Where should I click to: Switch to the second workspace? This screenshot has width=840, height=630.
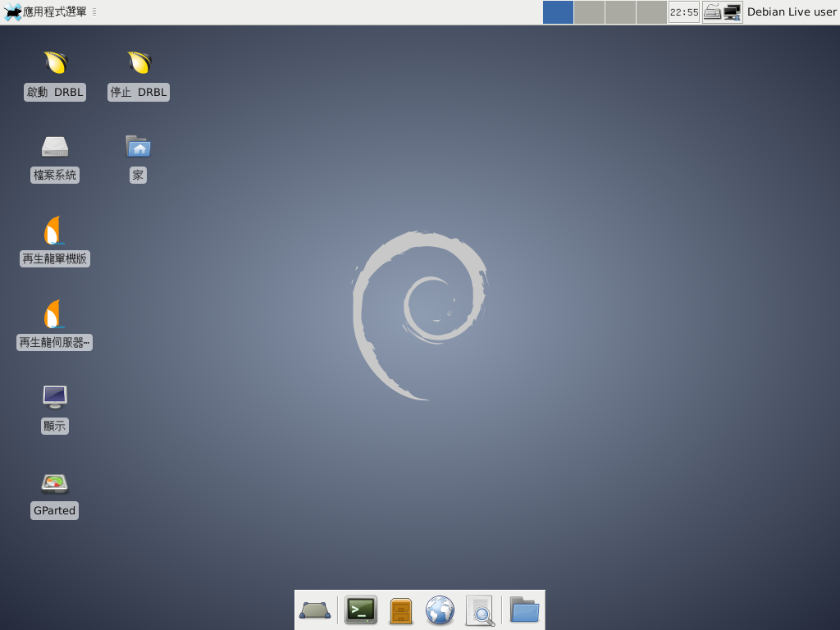[589, 12]
